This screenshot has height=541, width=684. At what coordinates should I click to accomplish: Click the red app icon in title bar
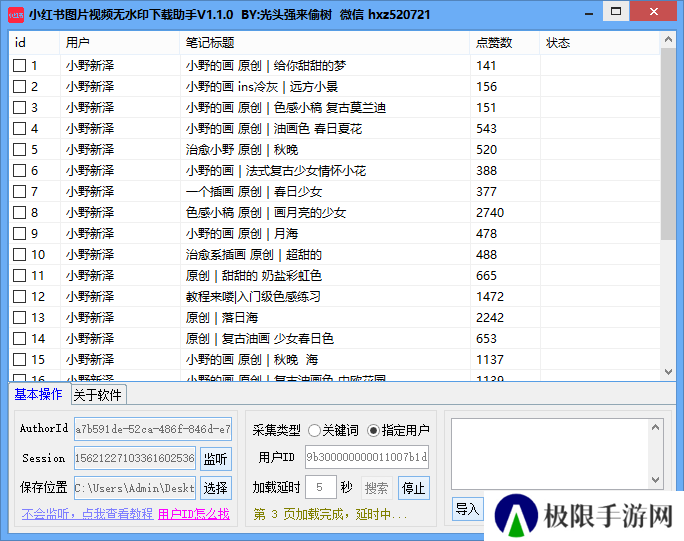16,15
